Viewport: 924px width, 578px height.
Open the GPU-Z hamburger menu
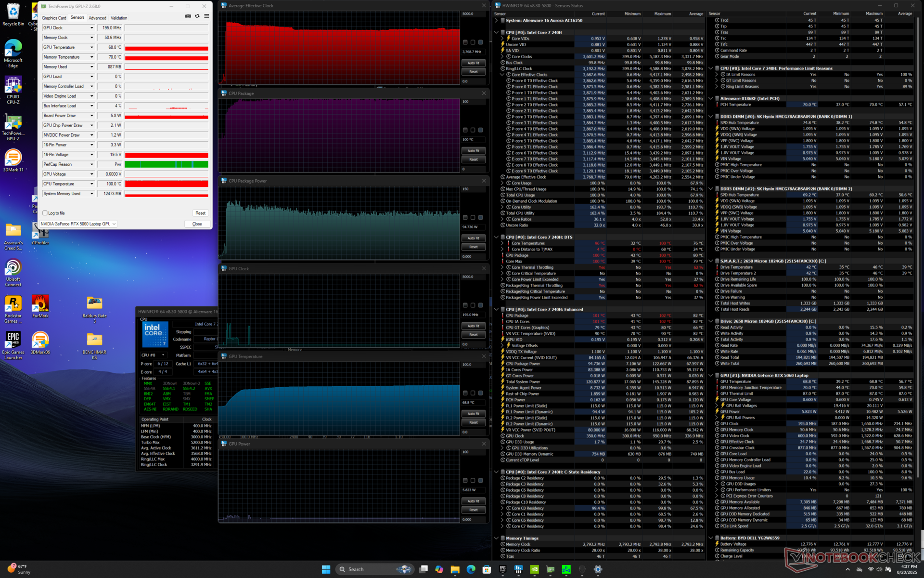click(206, 16)
